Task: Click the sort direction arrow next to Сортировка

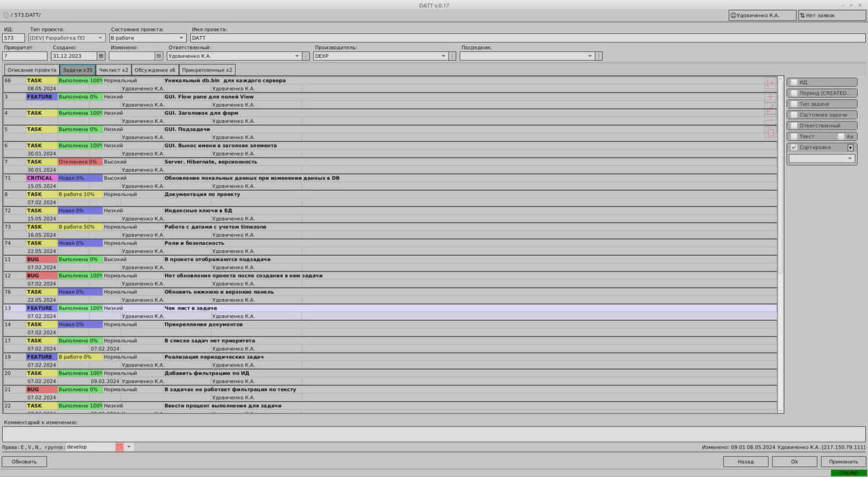Action: [x=851, y=147]
